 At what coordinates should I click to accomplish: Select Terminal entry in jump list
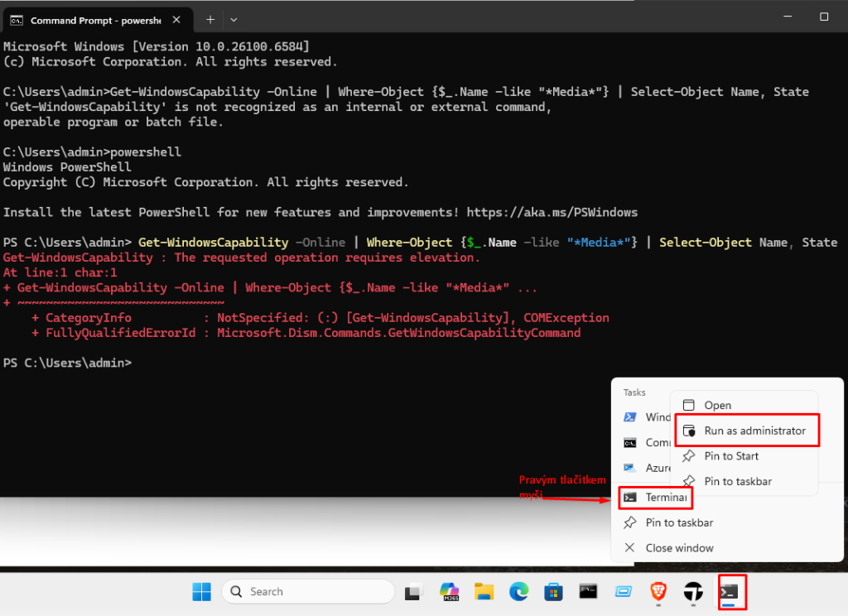click(x=655, y=497)
